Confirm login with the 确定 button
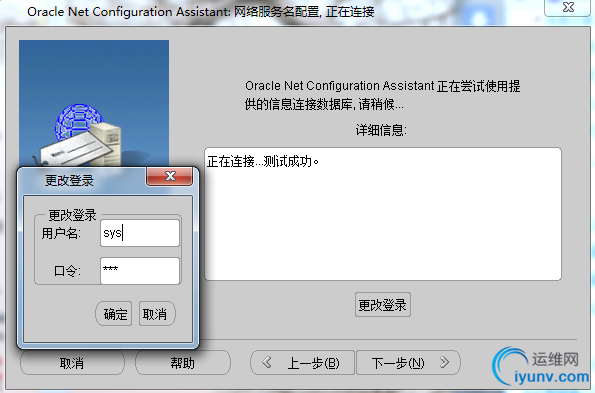Viewport: 595px width, 393px height. pos(114,314)
